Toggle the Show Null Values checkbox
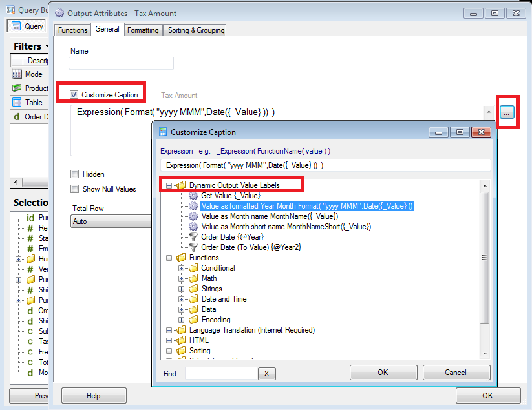The image size is (532, 410). [74, 189]
